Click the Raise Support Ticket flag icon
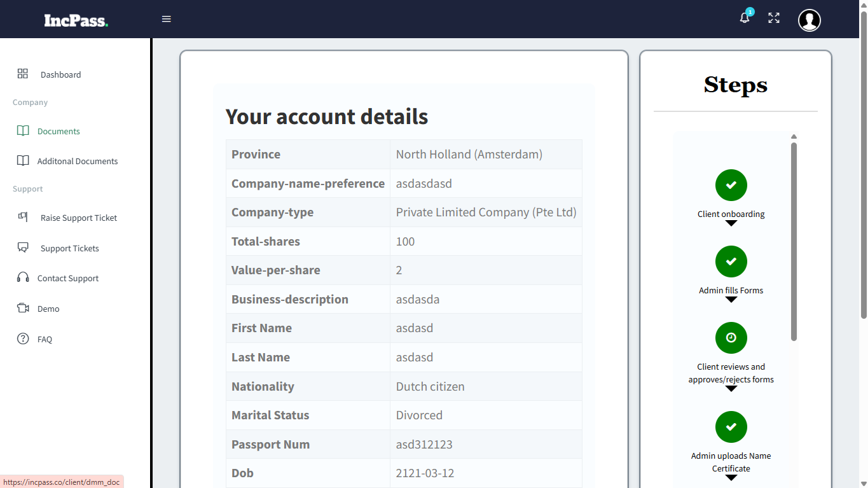This screenshot has width=868, height=488. pos(23,217)
